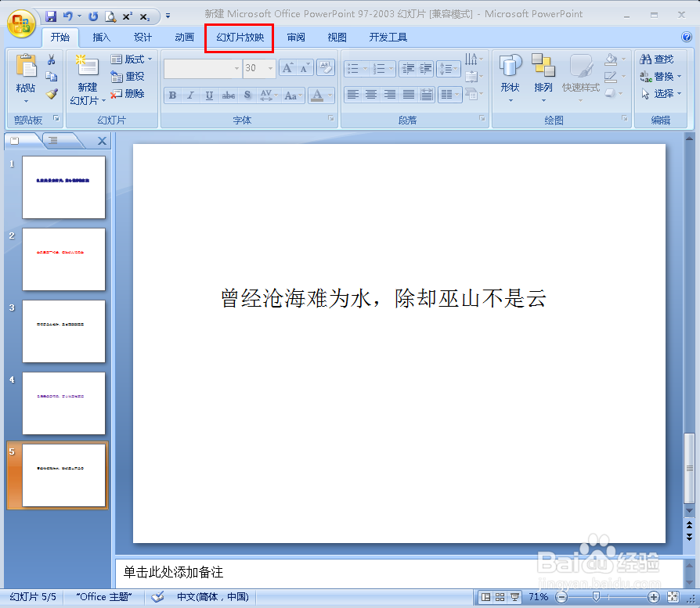Decrease paragraph indent level

[408, 69]
